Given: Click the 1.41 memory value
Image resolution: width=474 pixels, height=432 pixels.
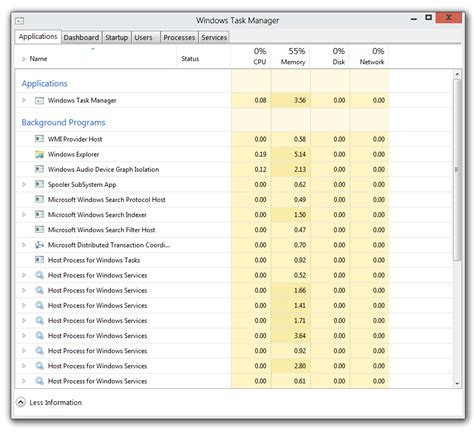Looking at the screenshot, I should pyautogui.click(x=300, y=305).
